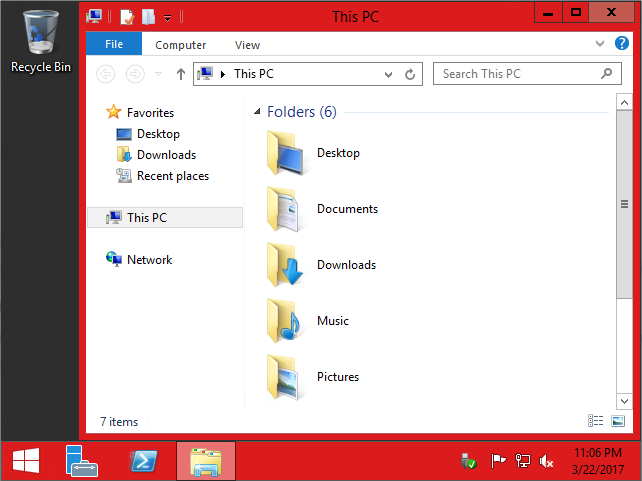Open the address bar previous locations dropdown

pos(389,75)
